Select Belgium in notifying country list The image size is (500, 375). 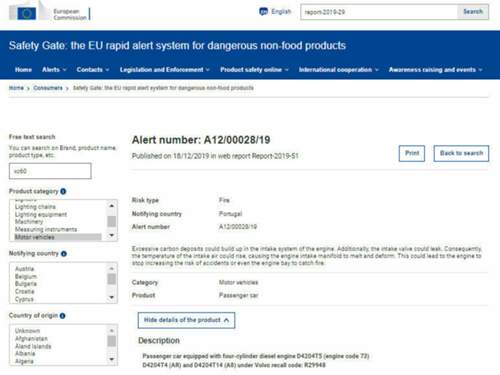[x=26, y=276]
